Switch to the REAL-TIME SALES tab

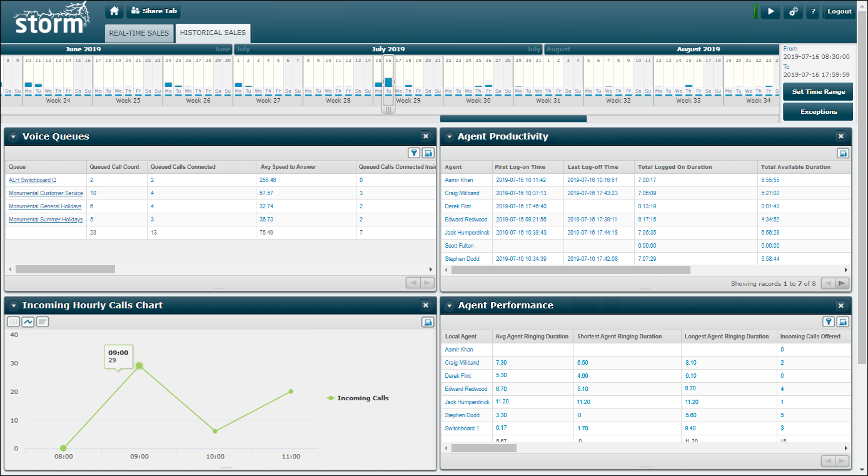pos(139,33)
